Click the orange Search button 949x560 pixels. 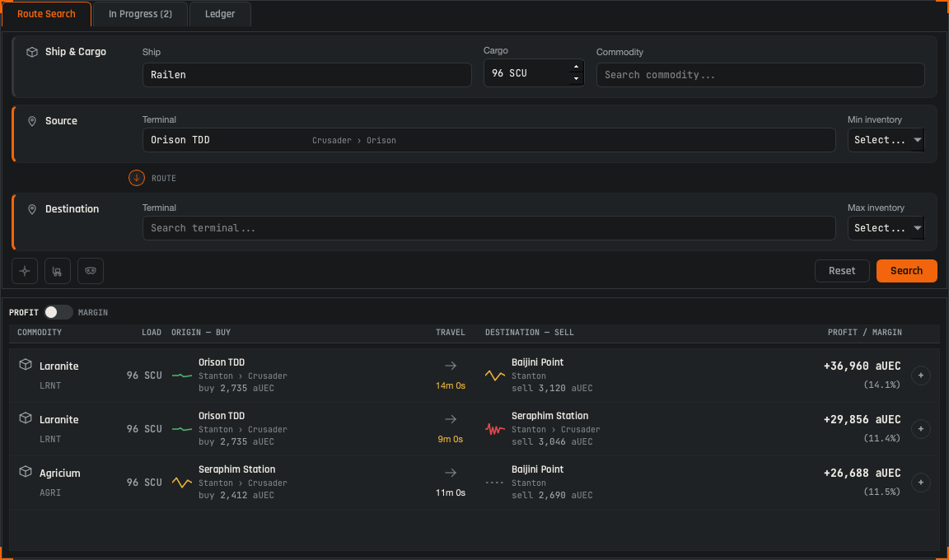(907, 271)
